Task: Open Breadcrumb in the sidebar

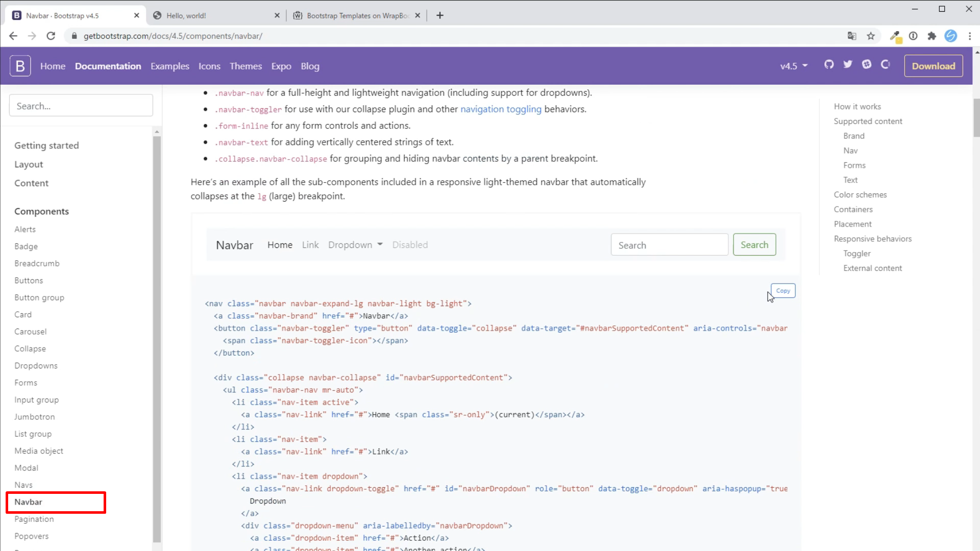Action: tap(37, 263)
